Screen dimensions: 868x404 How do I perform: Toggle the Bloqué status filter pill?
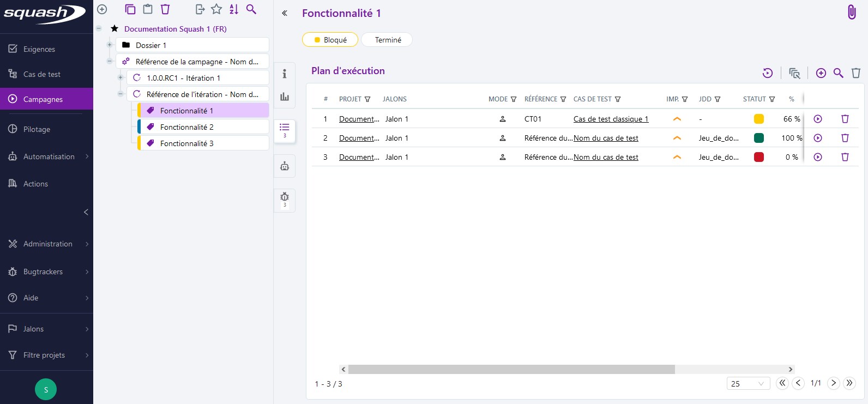point(330,40)
